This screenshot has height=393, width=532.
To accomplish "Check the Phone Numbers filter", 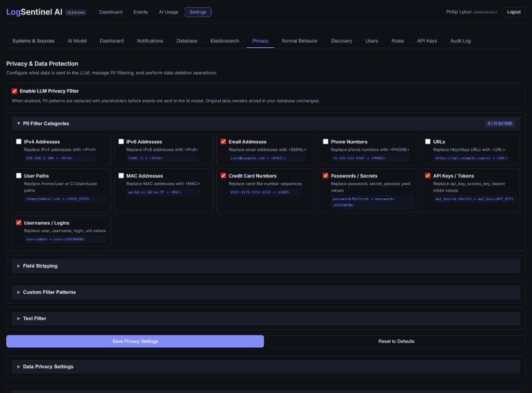I will 326,142.
